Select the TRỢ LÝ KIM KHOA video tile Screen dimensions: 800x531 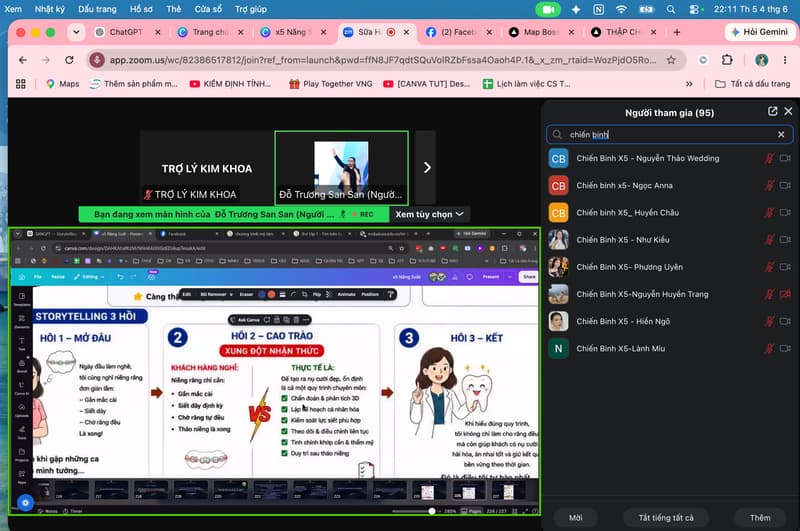[x=207, y=167]
